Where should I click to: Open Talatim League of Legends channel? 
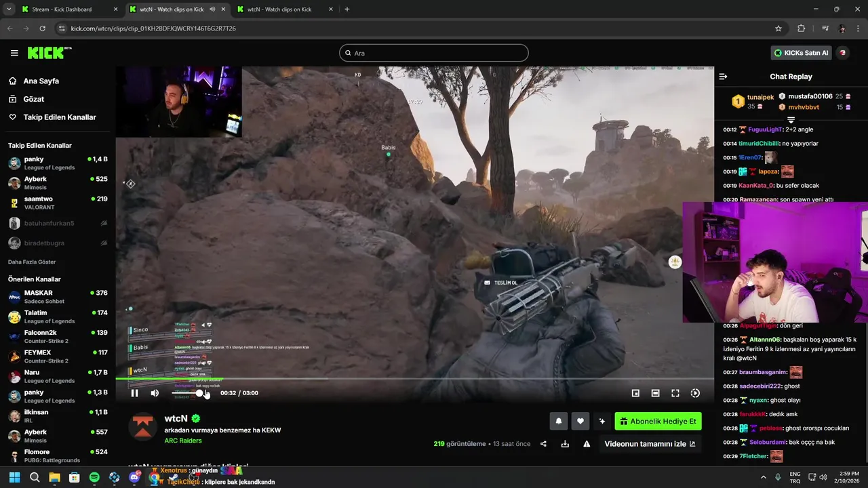click(58, 317)
